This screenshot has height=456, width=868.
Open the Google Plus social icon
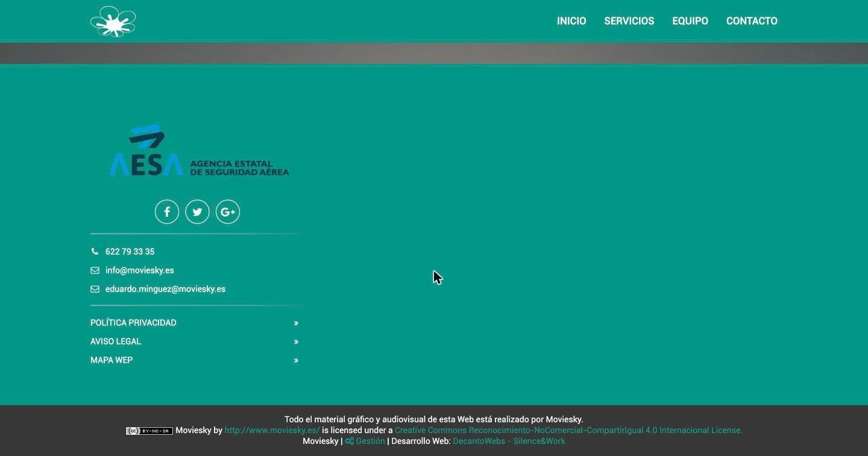pyautogui.click(x=228, y=211)
